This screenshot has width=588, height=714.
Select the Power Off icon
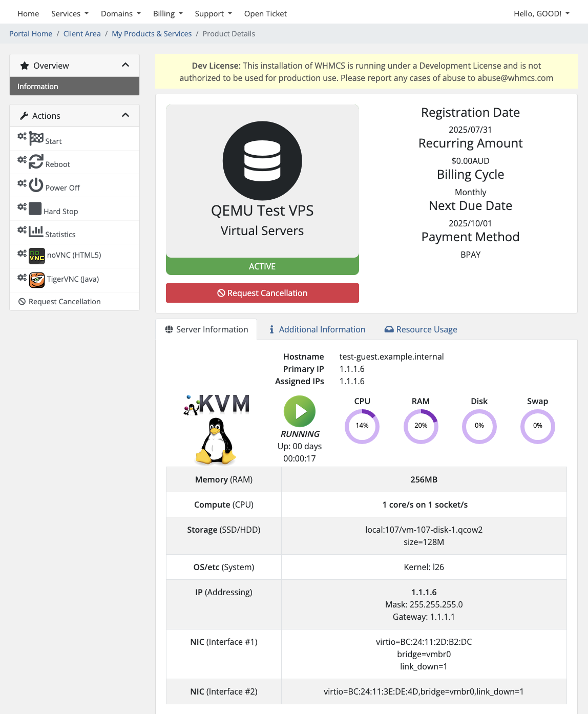tap(35, 185)
